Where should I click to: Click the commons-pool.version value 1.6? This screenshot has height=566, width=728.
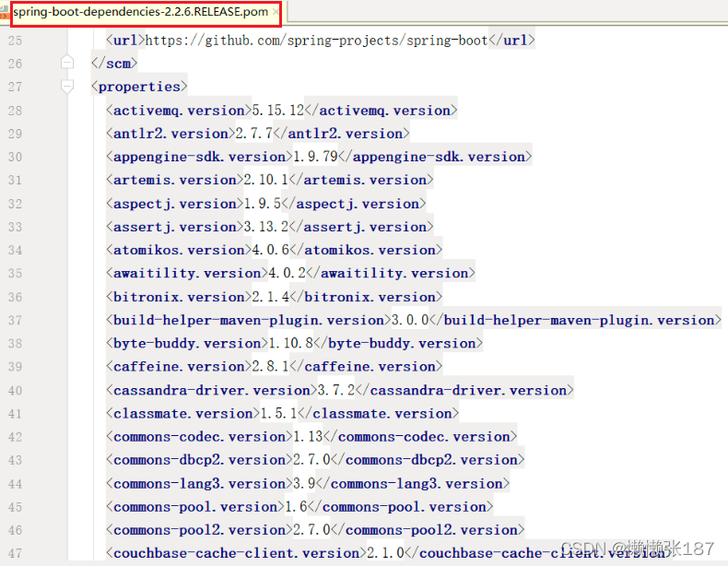tap(296, 507)
